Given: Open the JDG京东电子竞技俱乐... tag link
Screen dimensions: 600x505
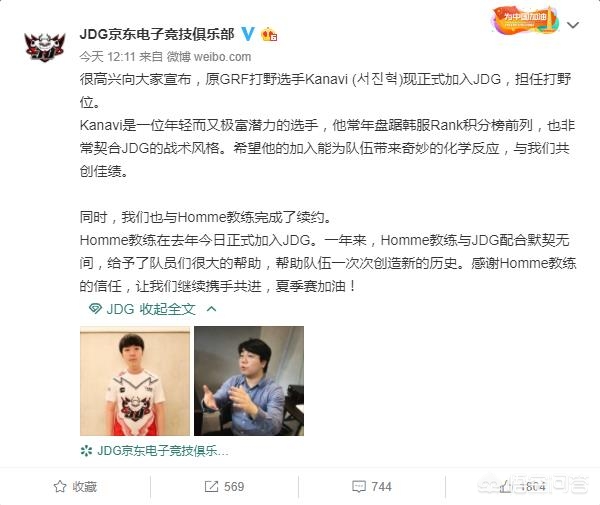Looking at the screenshot, I should point(163,451).
